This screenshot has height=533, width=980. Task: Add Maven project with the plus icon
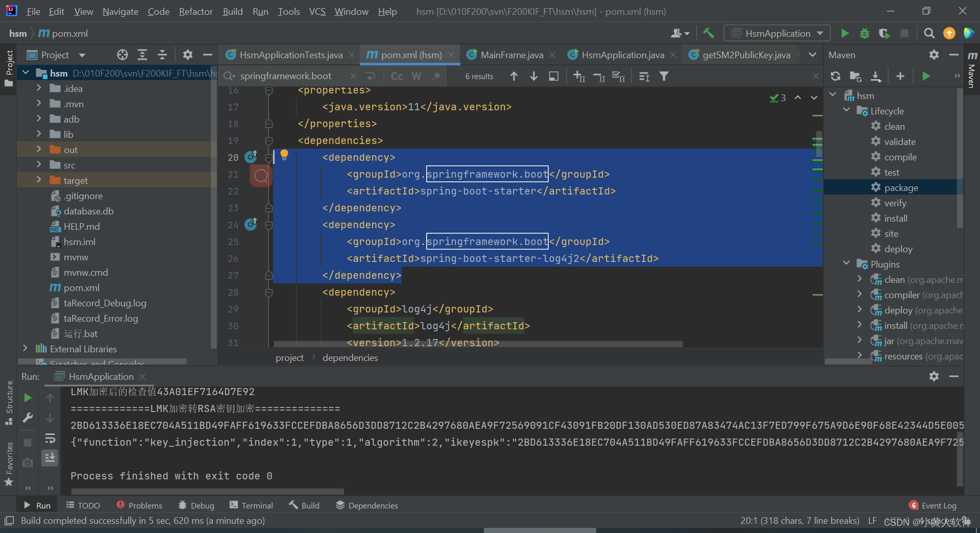(x=900, y=76)
